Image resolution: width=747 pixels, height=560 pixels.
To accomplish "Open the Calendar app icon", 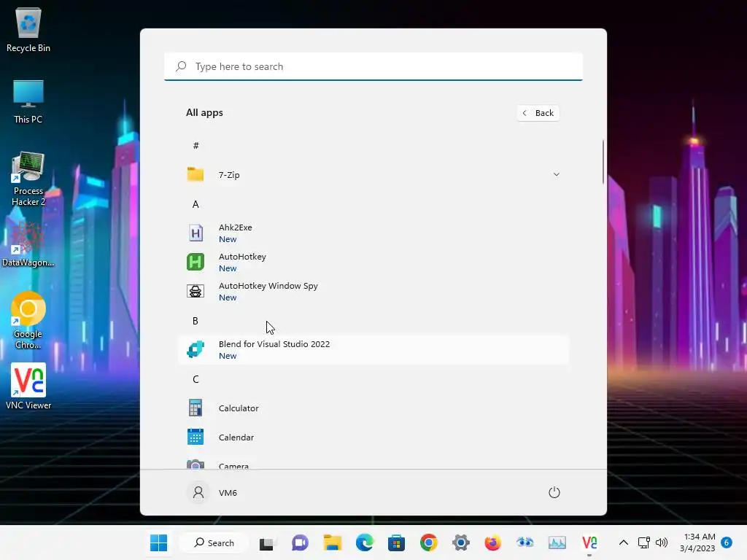I will point(196,437).
